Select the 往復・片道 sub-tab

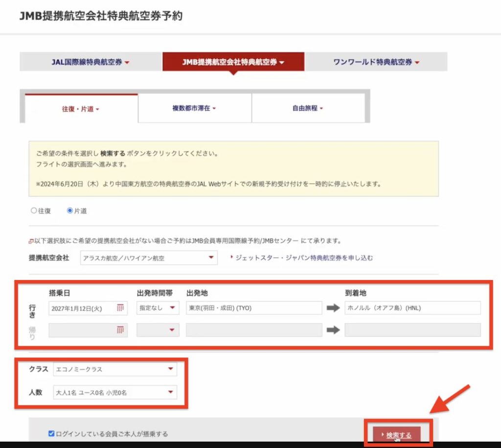click(x=81, y=109)
